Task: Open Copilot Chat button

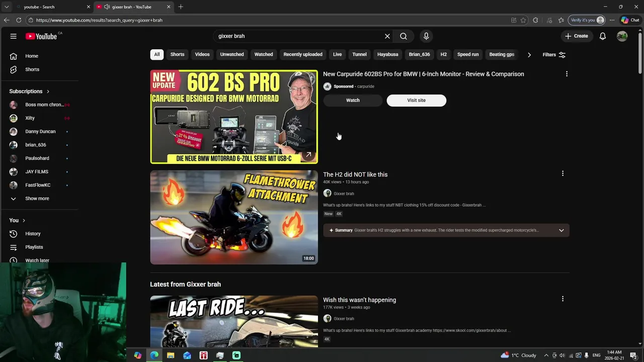Action: (629, 20)
